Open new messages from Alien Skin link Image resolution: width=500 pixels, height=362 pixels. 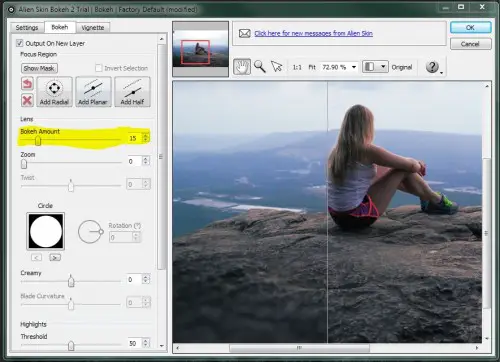pos(313,33)
